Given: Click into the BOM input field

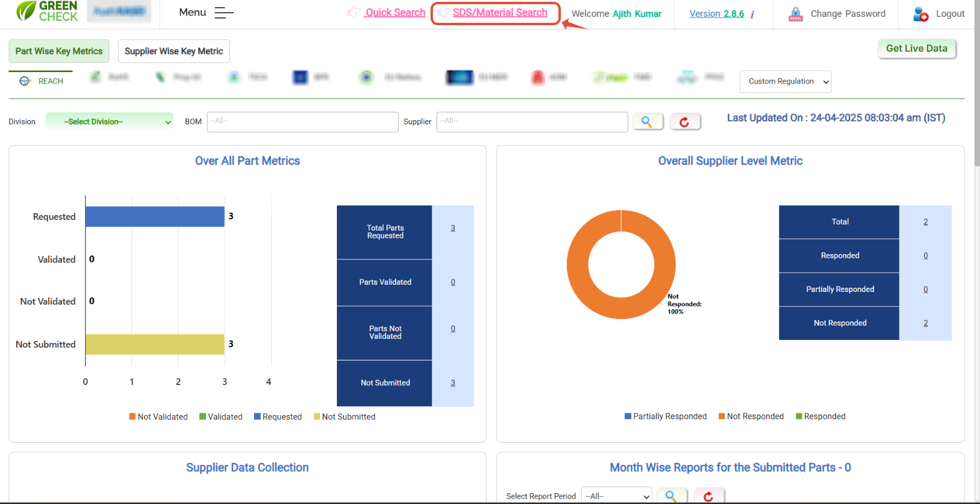Looking at the screenshot, I should coord(303,122).
